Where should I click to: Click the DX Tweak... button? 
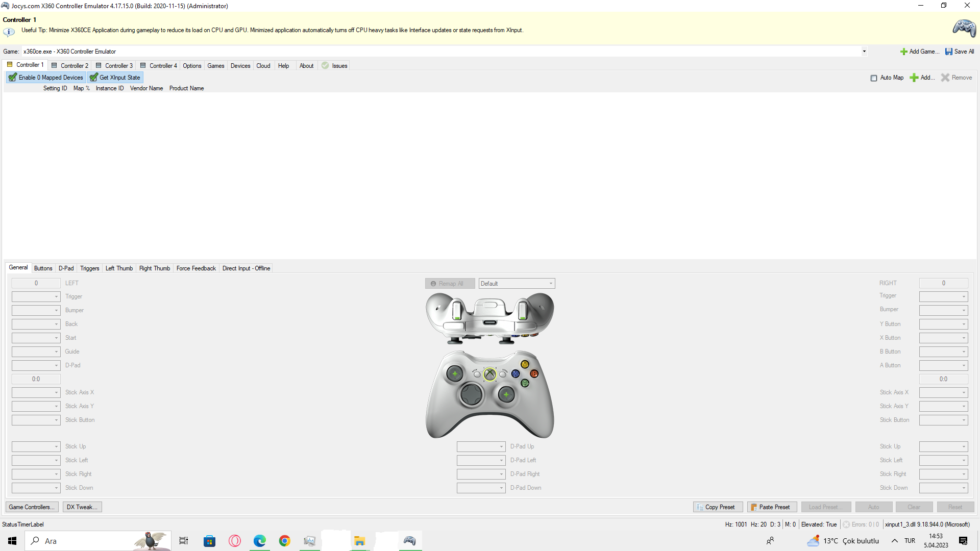coord(82,507)
